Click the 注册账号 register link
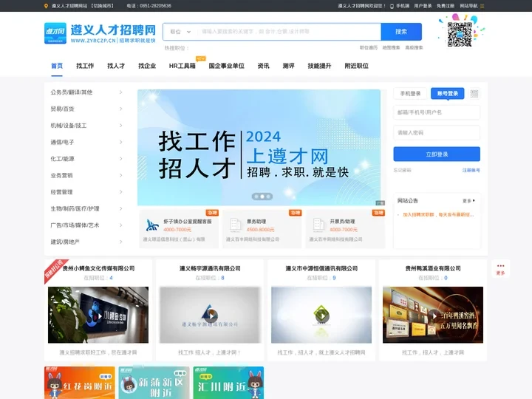The image size is (532, 399). 471,171
